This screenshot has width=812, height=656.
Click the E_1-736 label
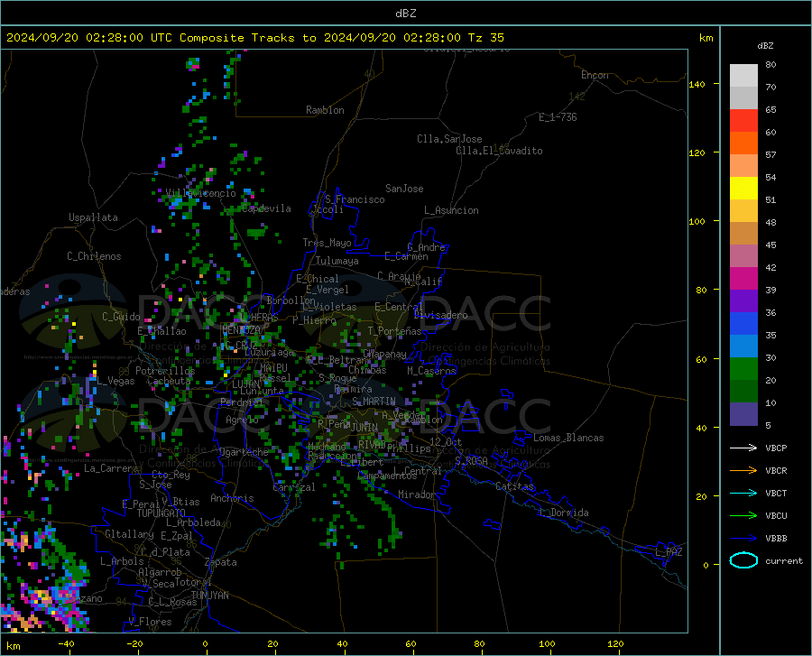pyautogui.click(x=558, y=117)
